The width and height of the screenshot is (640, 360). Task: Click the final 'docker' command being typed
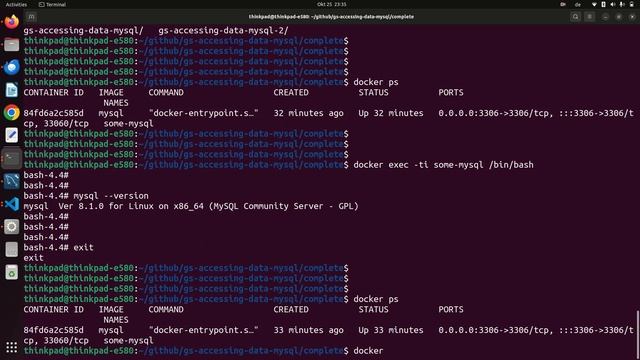pos(368,351)
